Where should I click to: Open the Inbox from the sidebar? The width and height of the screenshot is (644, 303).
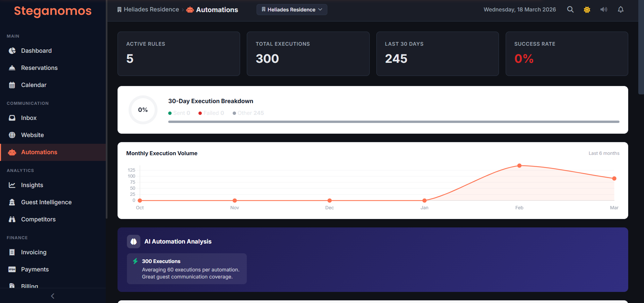(29, 118)
